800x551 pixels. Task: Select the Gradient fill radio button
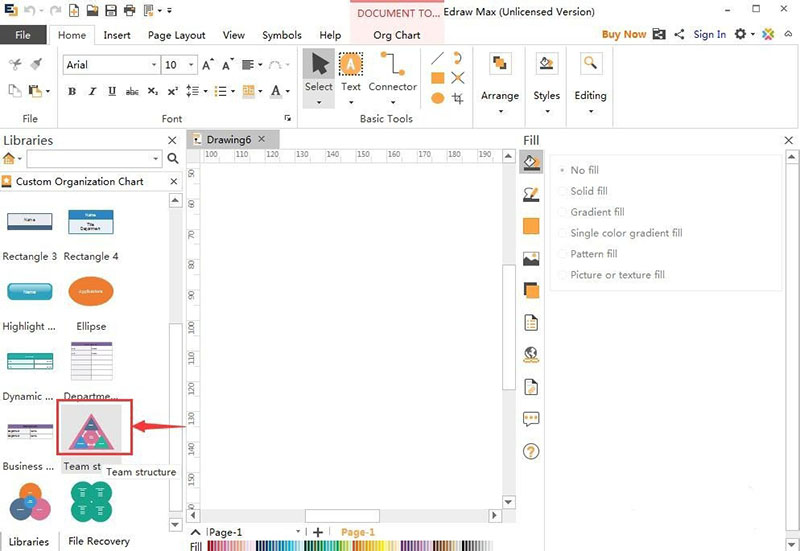pos(563,212)
